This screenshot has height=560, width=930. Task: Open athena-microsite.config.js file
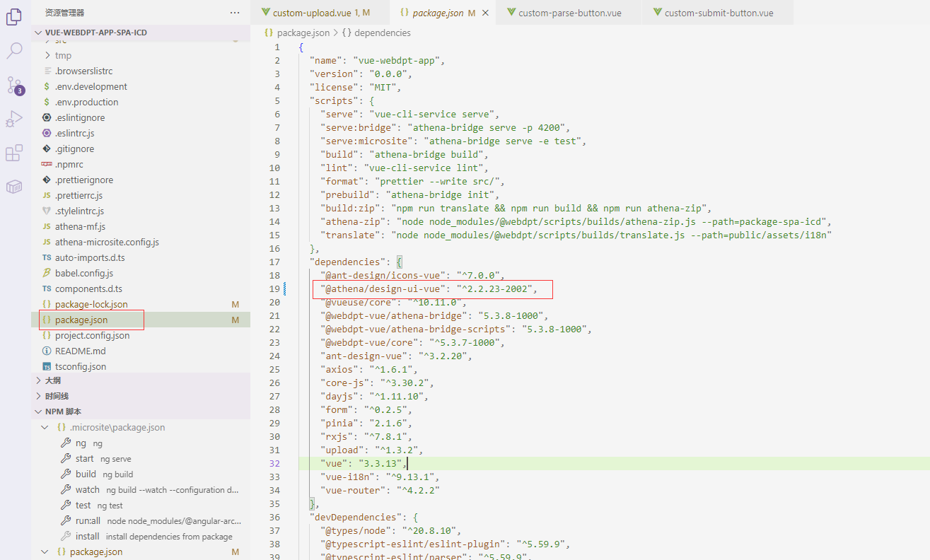coord(107,243)
